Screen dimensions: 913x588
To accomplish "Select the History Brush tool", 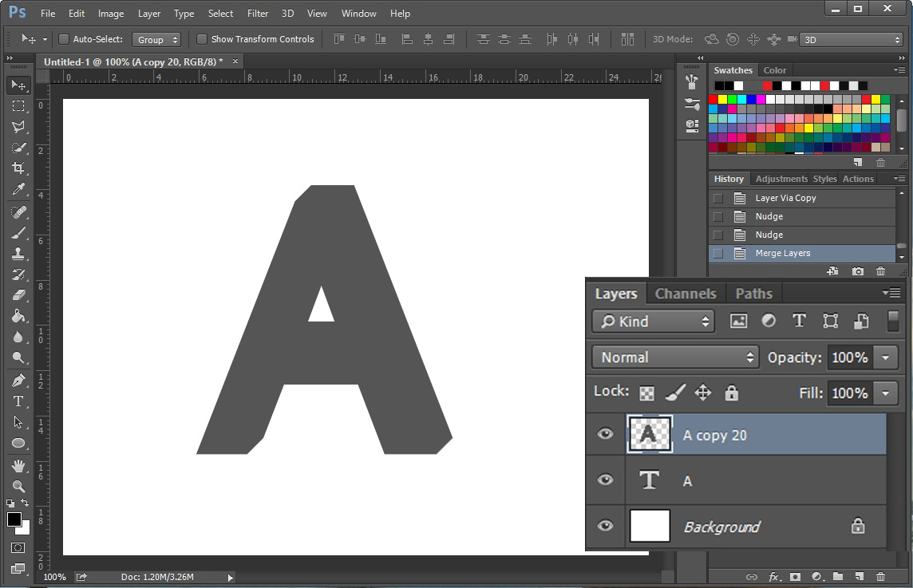I will click(x=18, y=274).
